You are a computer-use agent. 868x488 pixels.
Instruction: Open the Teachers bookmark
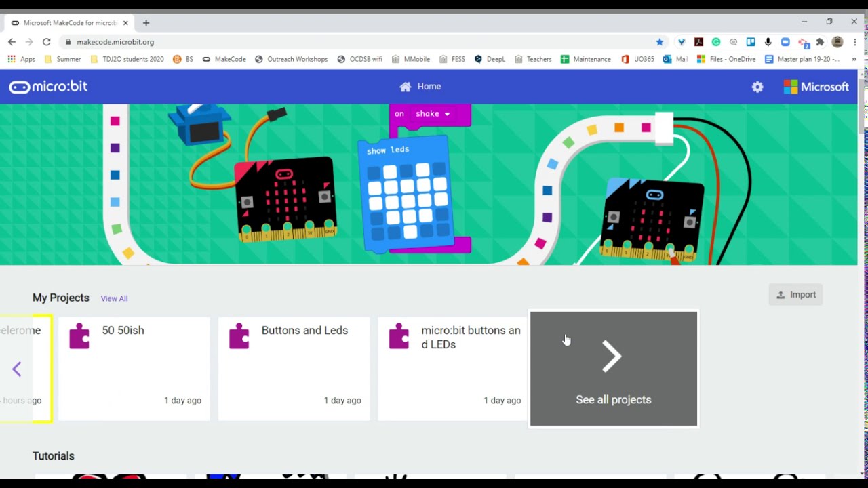(x=533, y=59)
